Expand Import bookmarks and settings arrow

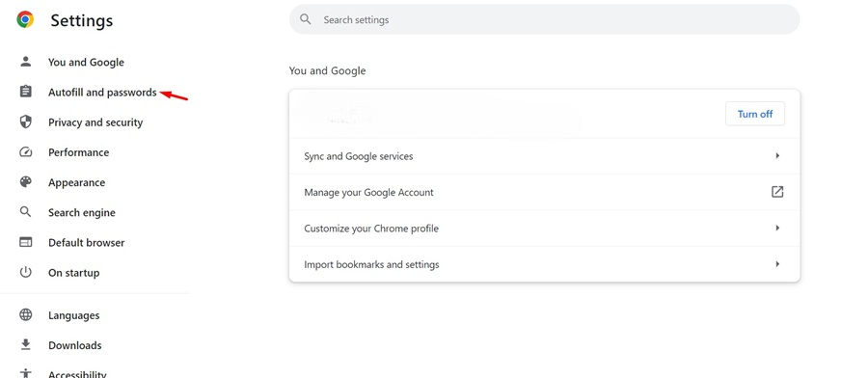click(x=777, y=264)
